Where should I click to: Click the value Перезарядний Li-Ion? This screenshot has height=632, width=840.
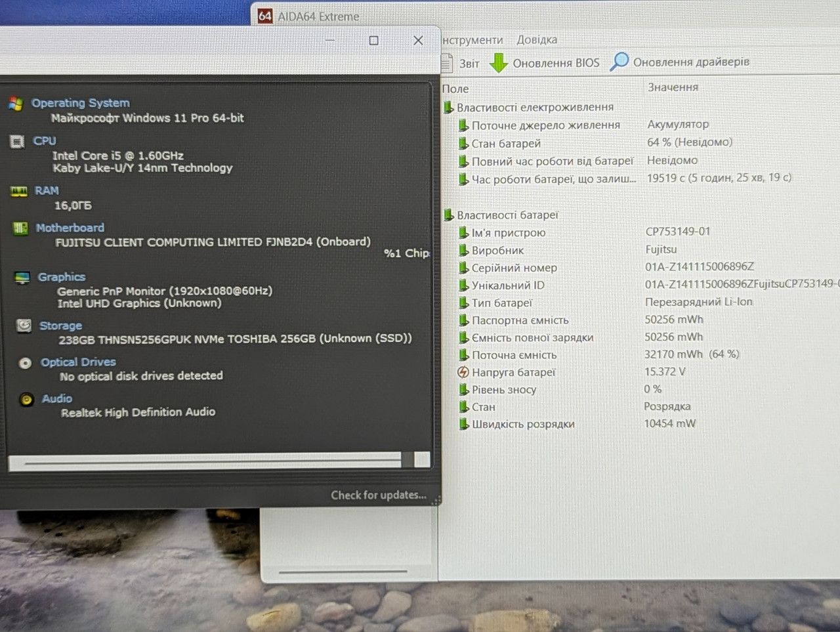point(699,302)
